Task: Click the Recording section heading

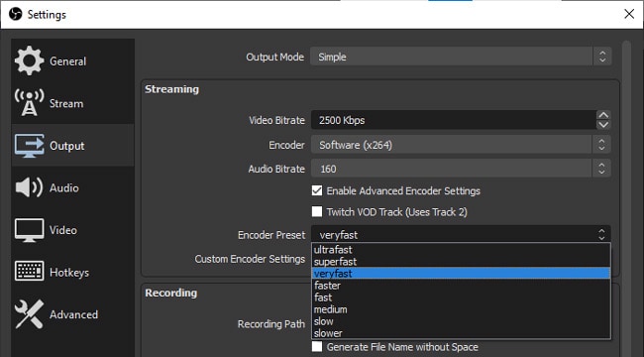Action: click(170, 293)
